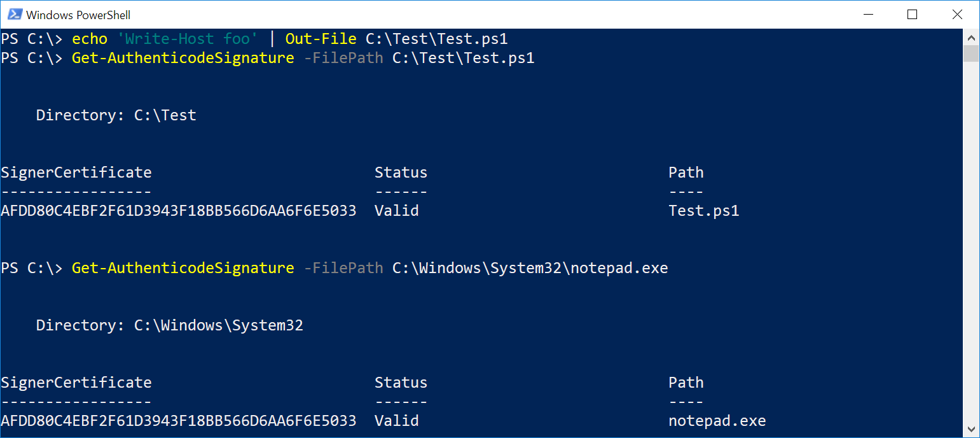The image size is (980, 438).
Task: Click the notepad.exe path entry
Action: (x=717, y=421)
